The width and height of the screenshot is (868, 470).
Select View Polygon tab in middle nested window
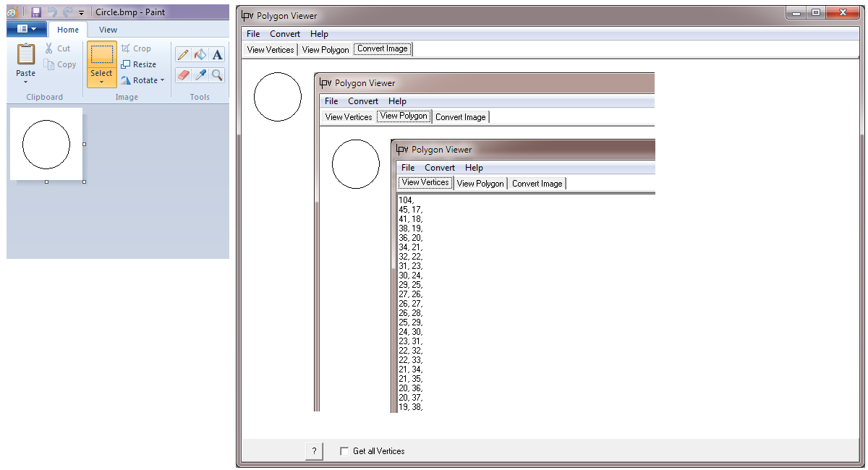[x=404, y=116]
